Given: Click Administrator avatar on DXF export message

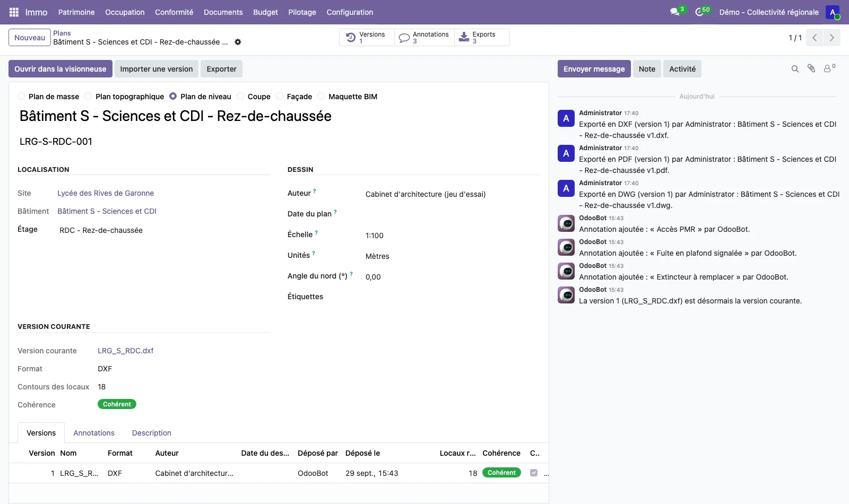Looking at the screenshot, I should [566, 118].
